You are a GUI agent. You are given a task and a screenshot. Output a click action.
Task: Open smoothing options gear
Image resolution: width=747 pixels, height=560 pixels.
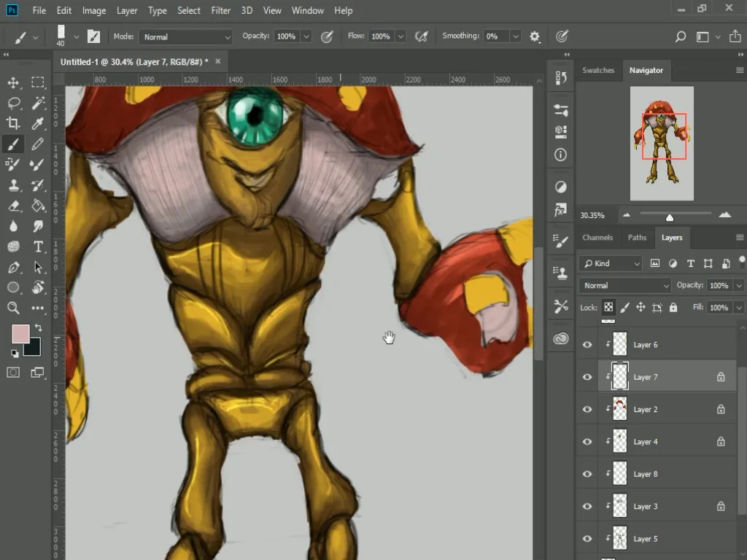[535, 36]
